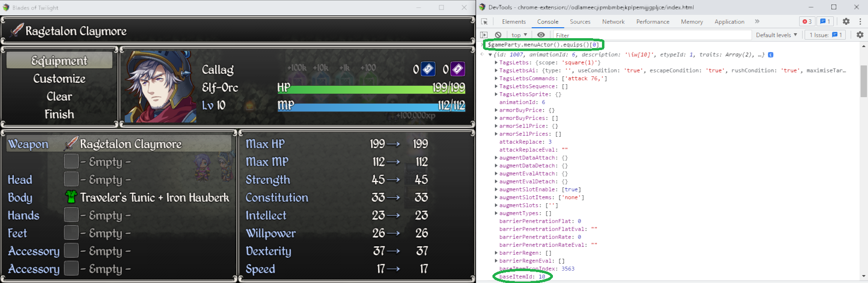Screen dimensions: 868x283
Task: Expand the TagsLetbsSprite object
Action: (x=496, y=95)
